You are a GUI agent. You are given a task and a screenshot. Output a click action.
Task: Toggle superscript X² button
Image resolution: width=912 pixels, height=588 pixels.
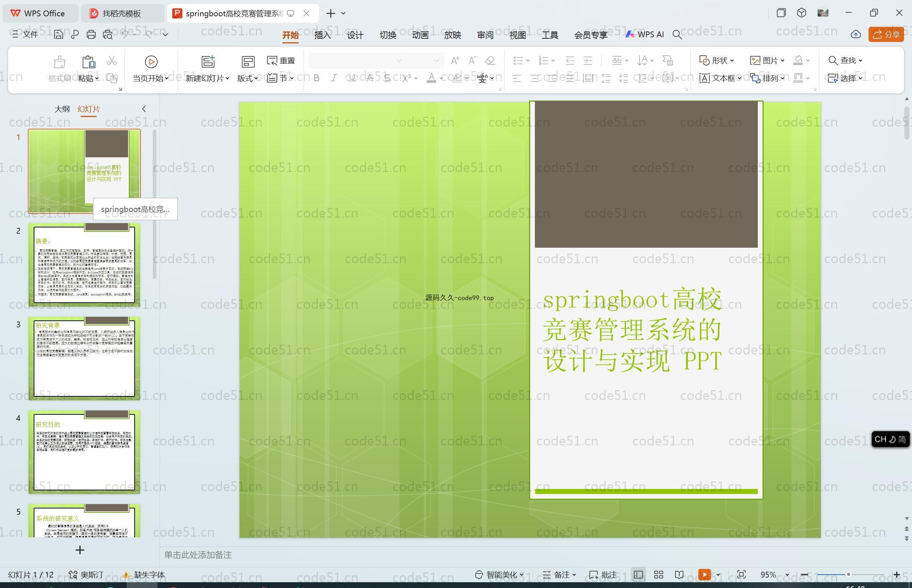[x=406, y=78]
